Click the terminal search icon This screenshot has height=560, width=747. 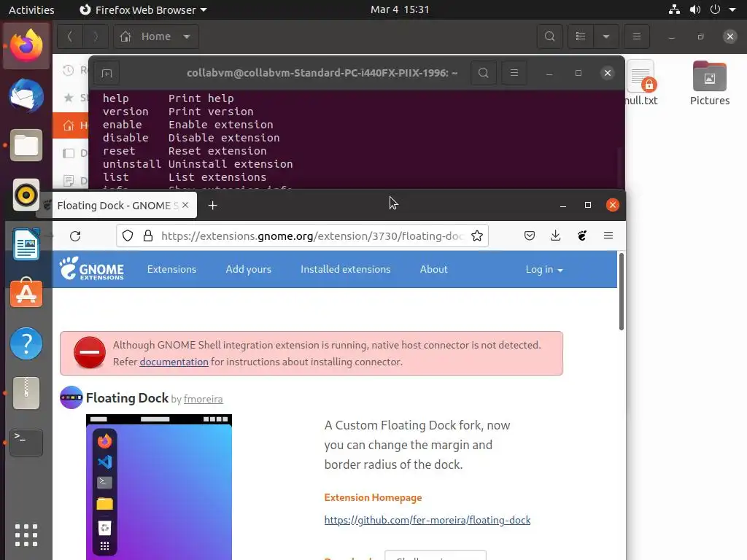coord(483,73)
